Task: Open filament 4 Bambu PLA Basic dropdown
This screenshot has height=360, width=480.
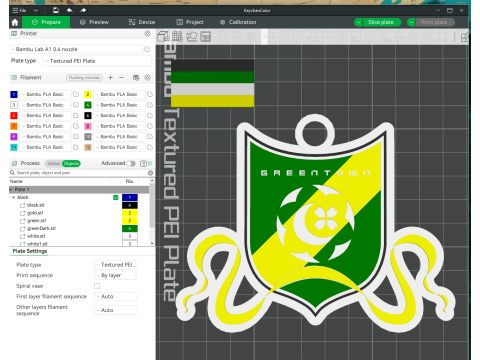Action: pos(119,105)
